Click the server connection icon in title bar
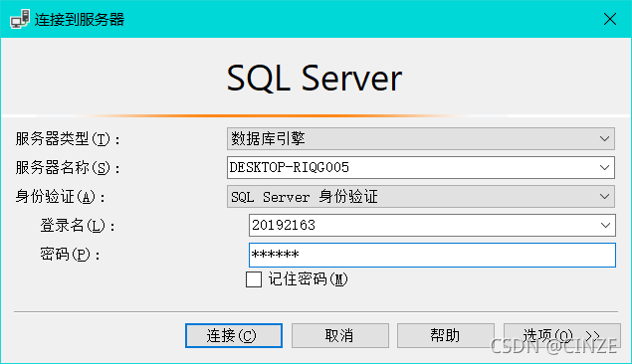The height and width of the screenshot is (364, 632). click(20, 19)
